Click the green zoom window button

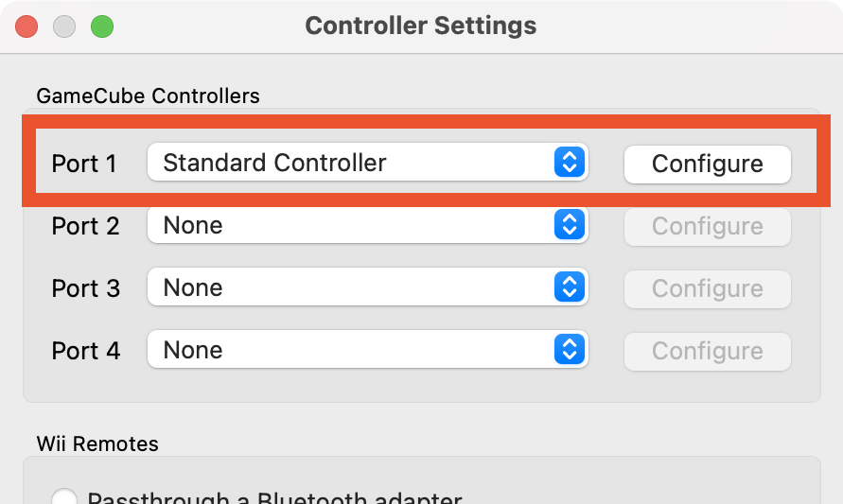(x=102, y=26)
